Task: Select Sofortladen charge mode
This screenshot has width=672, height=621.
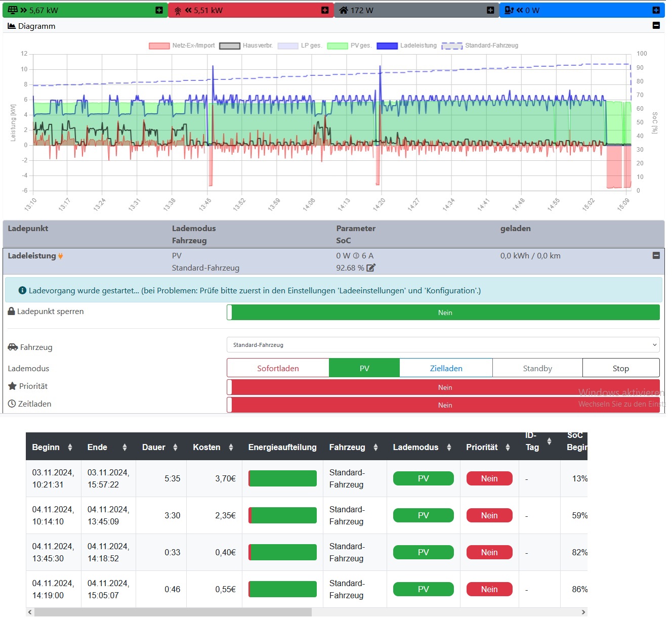Action: (278, 368)
